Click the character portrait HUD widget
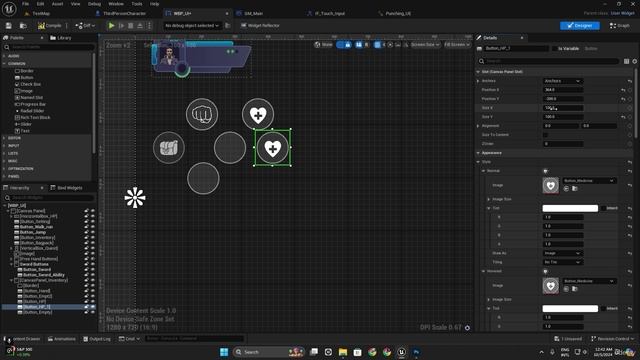The width and height of the screenshot is (640, 360). click(169, 56)
